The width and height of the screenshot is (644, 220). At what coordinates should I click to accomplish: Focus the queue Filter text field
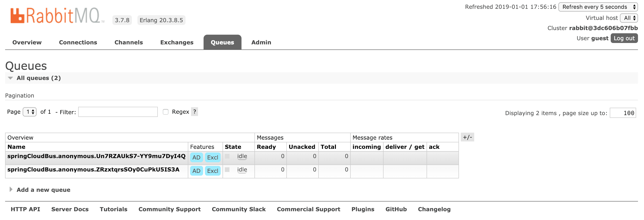click(x=118, y=112)
